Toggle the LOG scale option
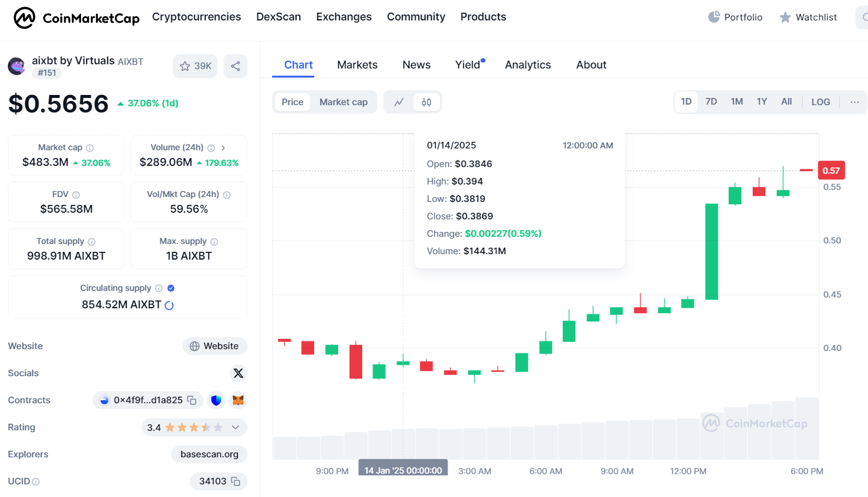The image size is (868, 497). (x=821, y=102)
